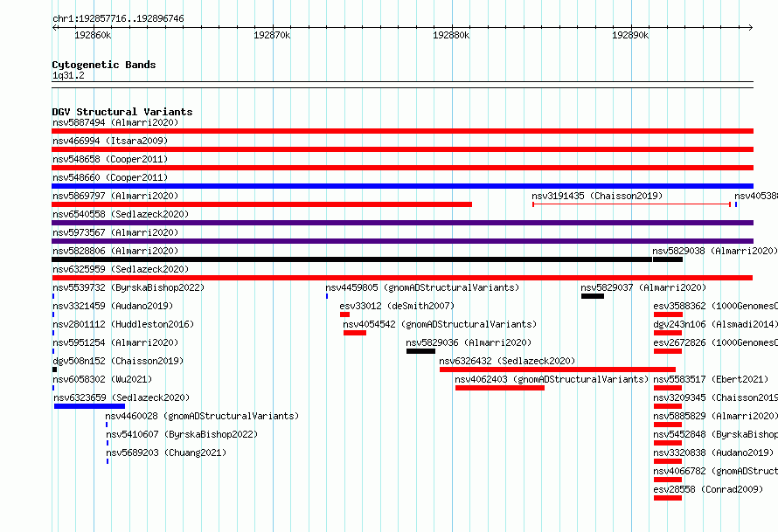Click the thin red nsv3191435 span line
The width and height of the screenshot is (778, 532).
[x=632, y=204]
